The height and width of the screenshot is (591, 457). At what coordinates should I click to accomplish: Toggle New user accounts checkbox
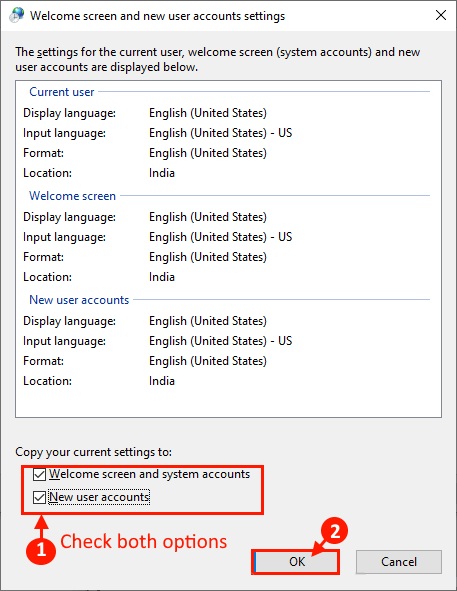tap(40, 498)
